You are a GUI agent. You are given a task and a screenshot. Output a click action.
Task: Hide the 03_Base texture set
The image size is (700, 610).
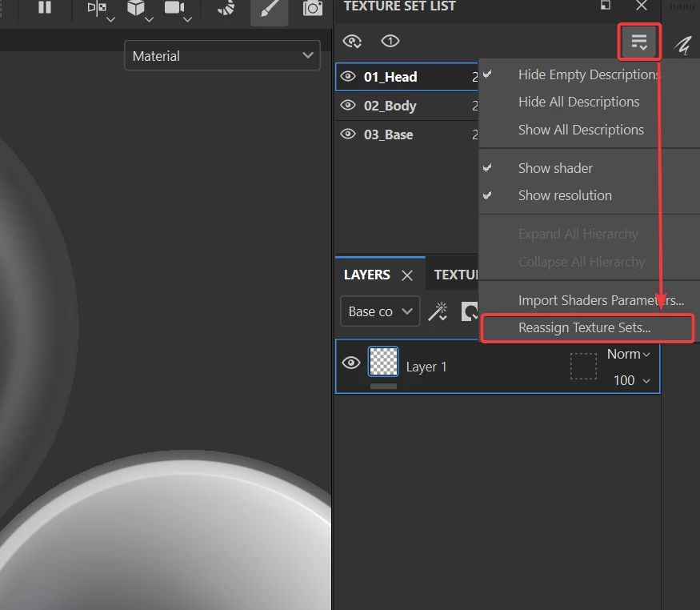(348, 134)
